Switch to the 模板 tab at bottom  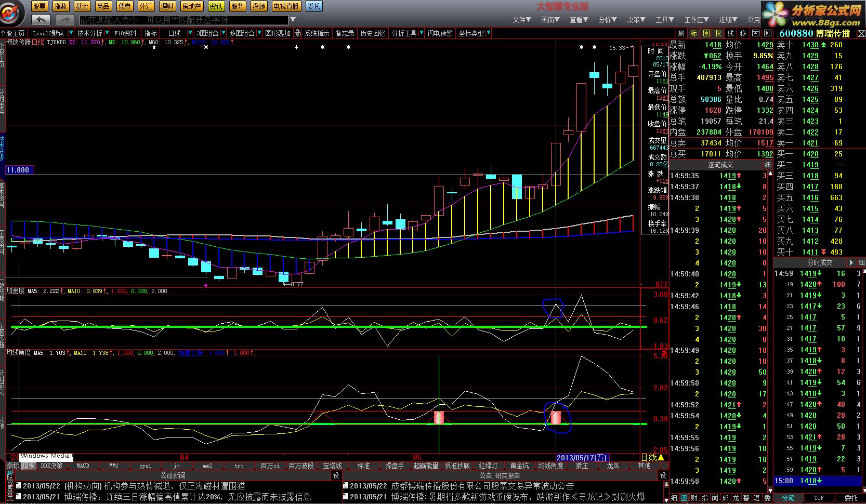pyautogui.click(x=28, y=466)
